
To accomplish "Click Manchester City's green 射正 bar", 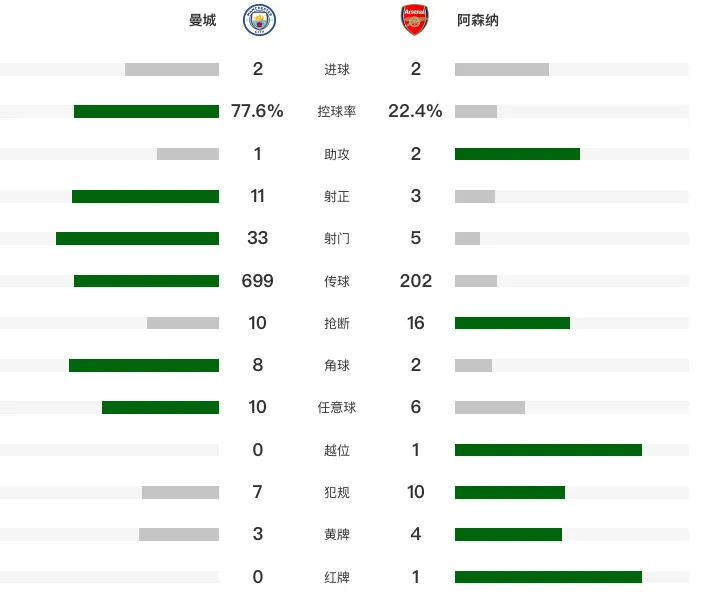I will [145, 196].
